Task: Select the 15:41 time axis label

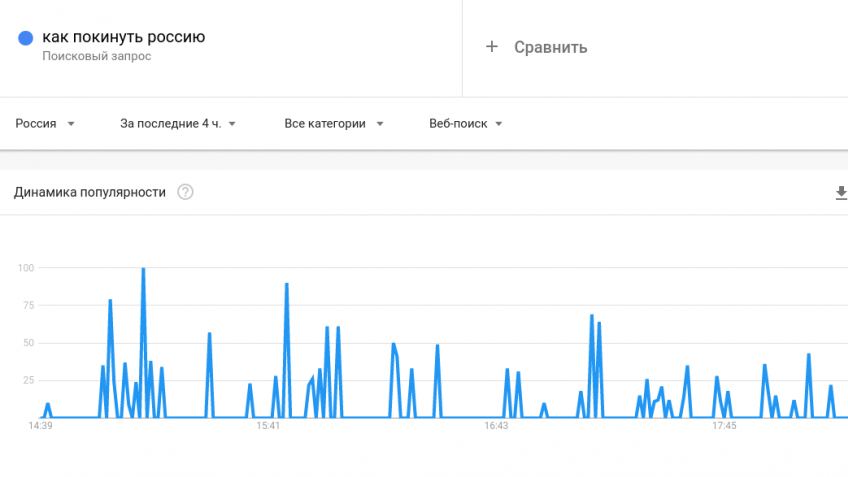Action: (x=268, y=426)
